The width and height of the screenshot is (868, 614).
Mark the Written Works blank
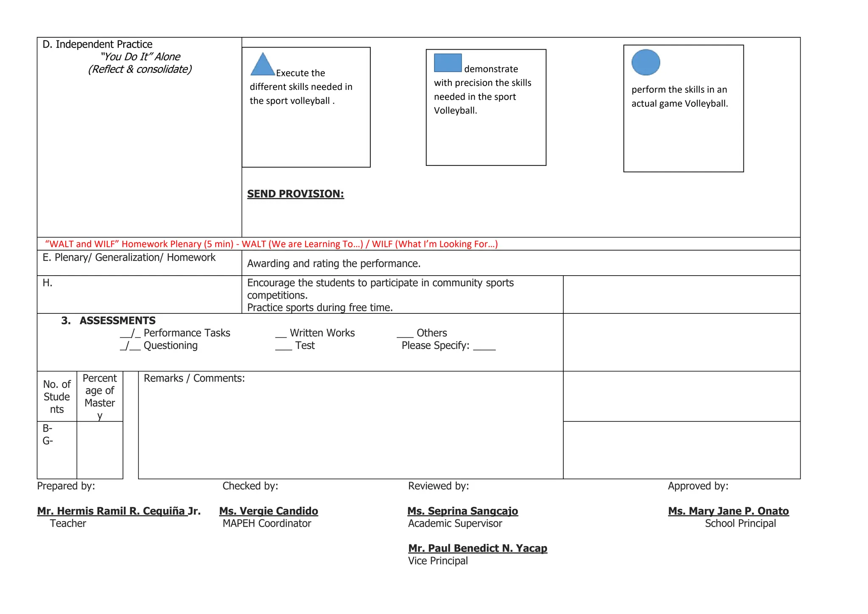(281, 335)
